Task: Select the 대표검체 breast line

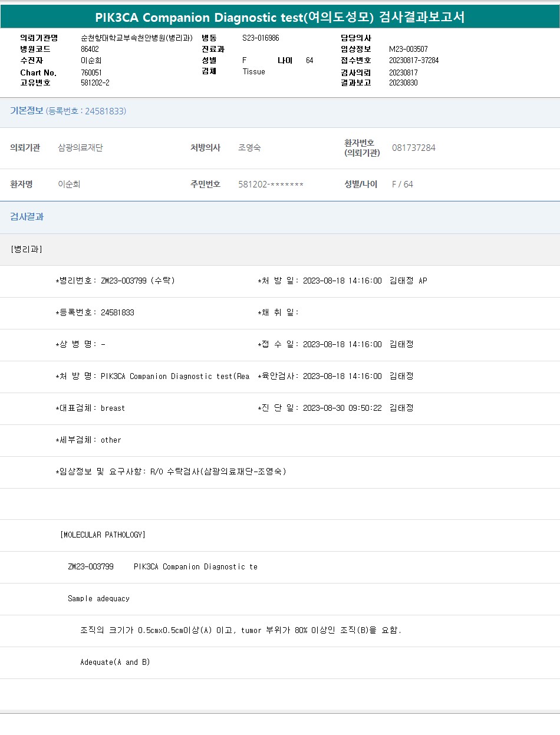Action: 90,408
